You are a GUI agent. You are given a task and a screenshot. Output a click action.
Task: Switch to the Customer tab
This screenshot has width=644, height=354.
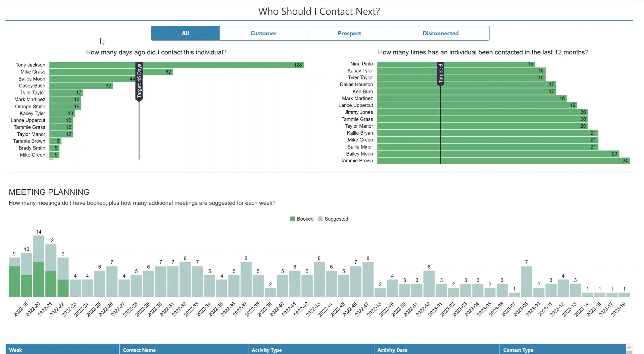(263, 33)
